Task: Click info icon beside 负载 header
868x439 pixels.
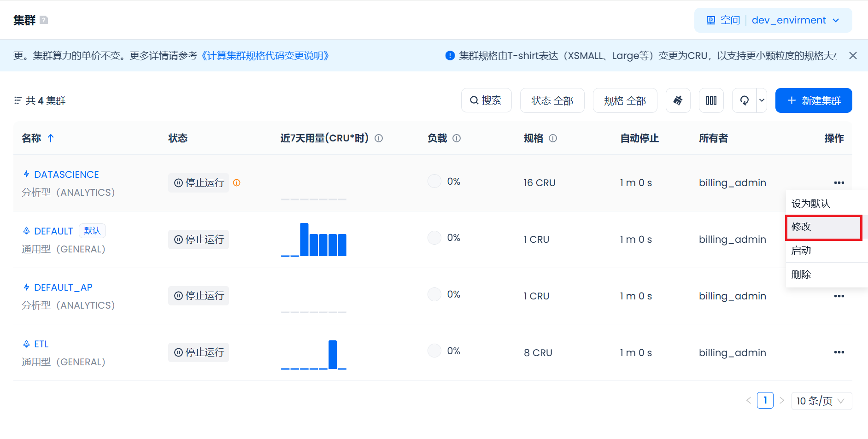Action: pyautogui.click(x=457, y=138)
